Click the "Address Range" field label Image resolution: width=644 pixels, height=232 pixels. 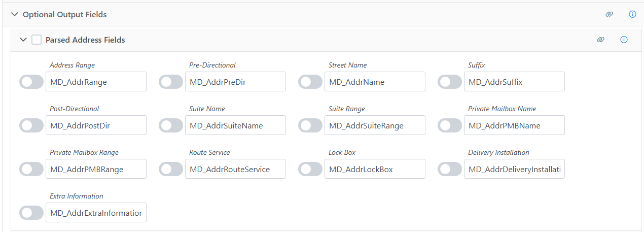coord(72,65)
